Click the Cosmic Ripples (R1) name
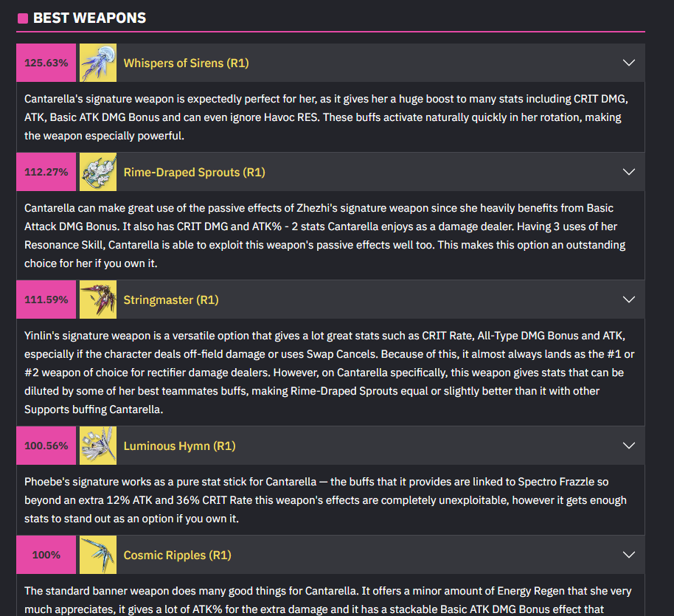 (x=178, y=556)
